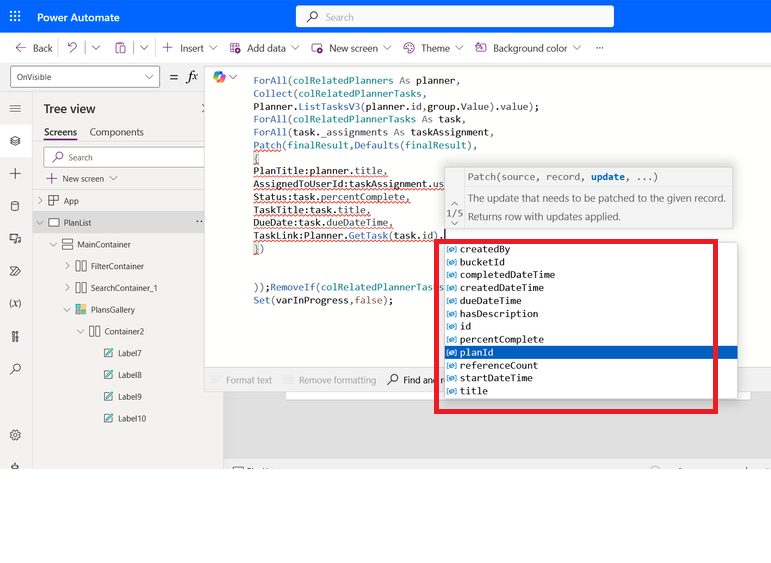771x563 pixels.
Task: Open the New screen toolbar menu
Action: coord(352,48)
